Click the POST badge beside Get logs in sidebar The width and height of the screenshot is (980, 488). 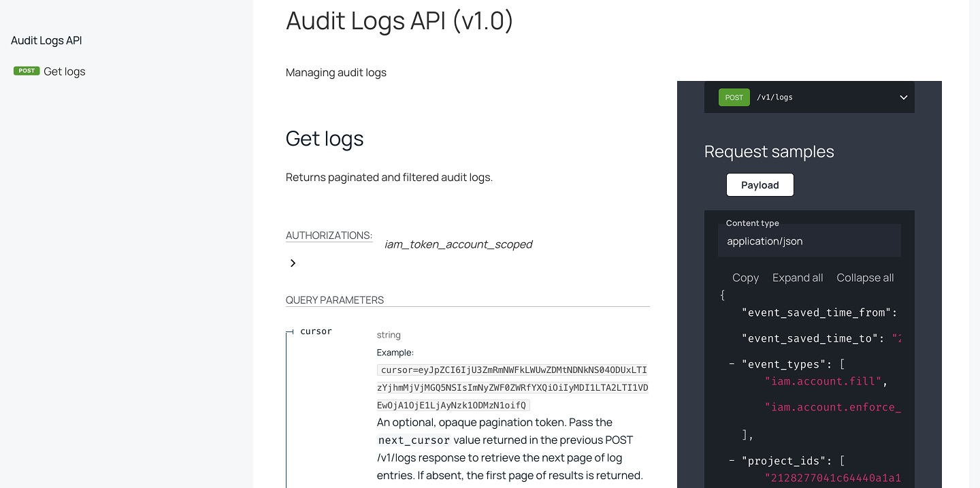pos(27,71)
